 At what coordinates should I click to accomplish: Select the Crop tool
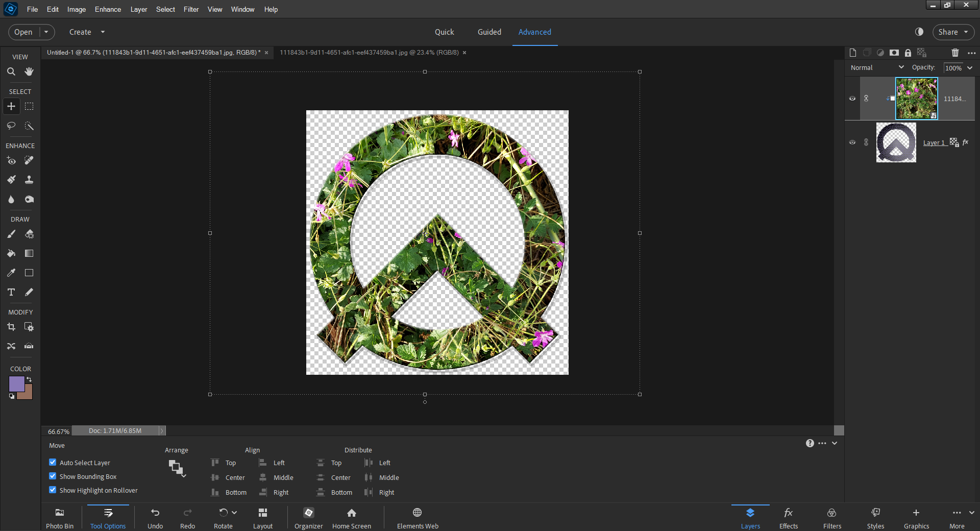click(x=11, y=327)
